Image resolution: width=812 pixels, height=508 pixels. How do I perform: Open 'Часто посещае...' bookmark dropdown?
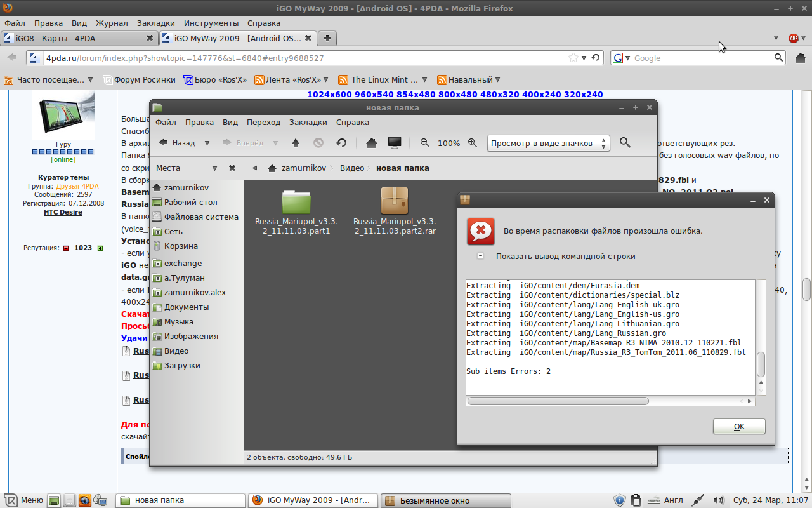tap(48, 80)
